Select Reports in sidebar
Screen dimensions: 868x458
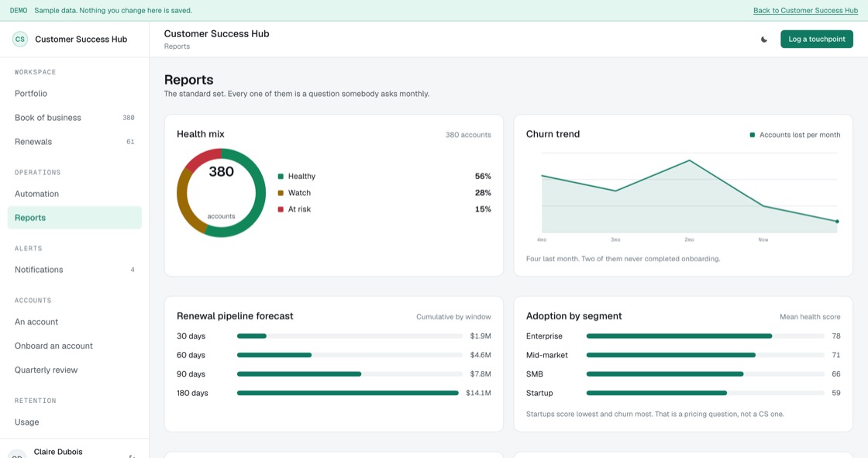point(74,218)
